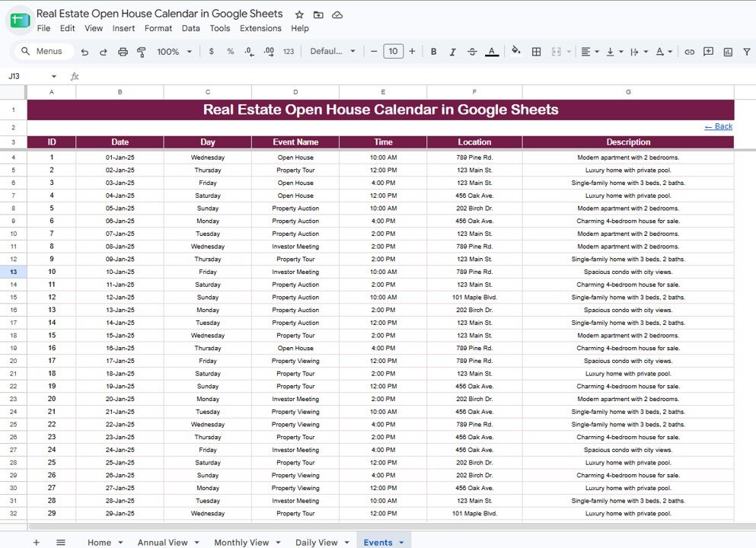Click Google Sheets home logo
The height and width of the screenshot is (548, 756).
coord(20,21)
